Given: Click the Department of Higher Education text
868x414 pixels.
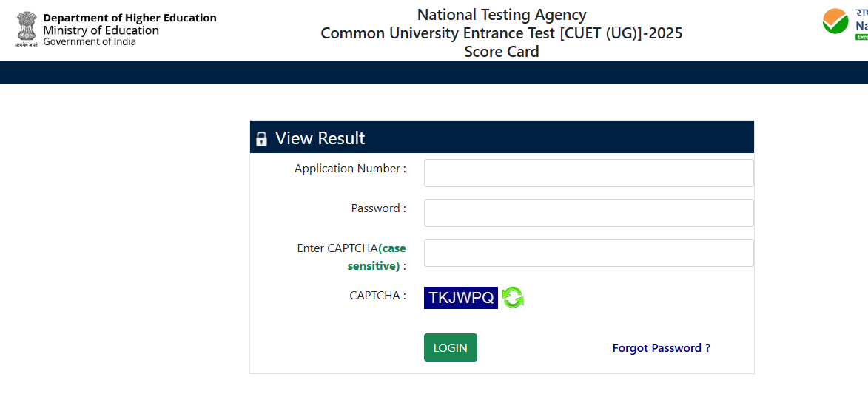Looking at the screenshot, I should 129,18.
